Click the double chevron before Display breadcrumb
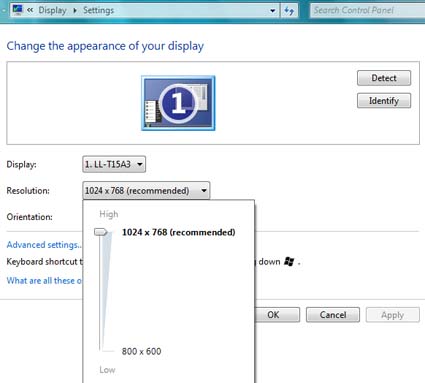 [30, 10]
